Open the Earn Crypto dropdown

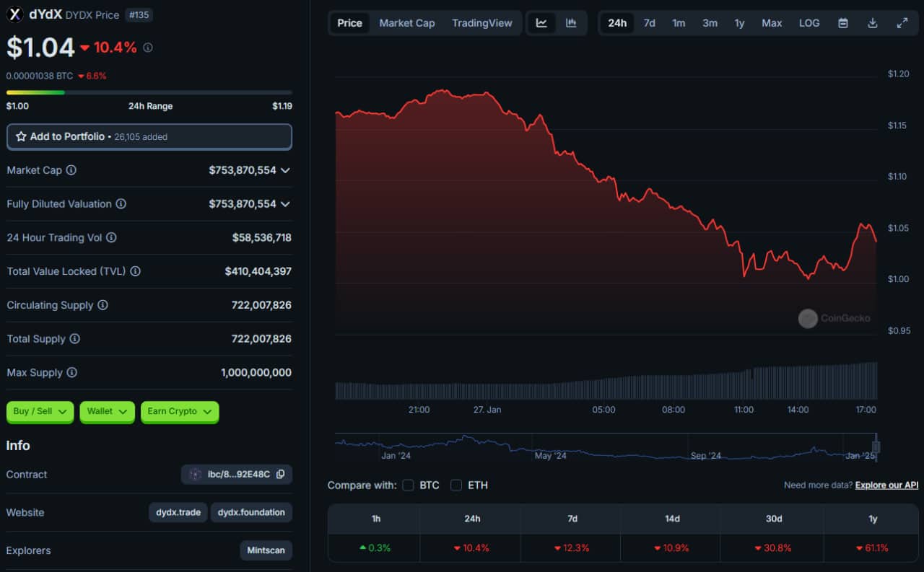180,412
